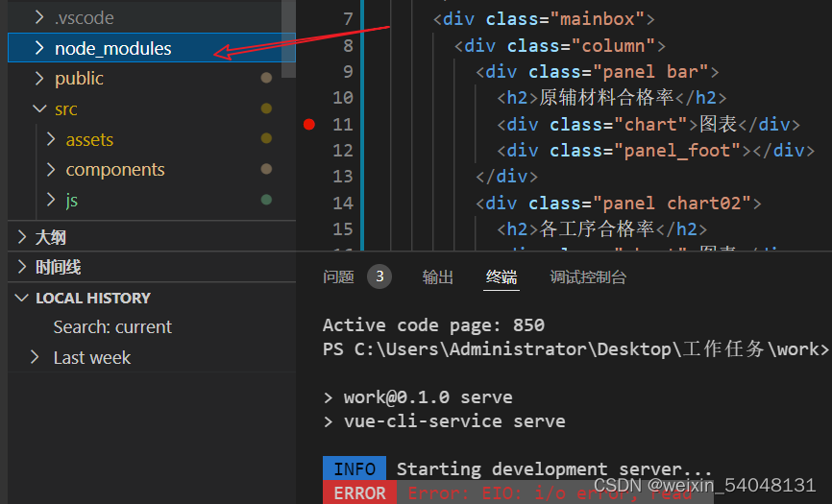The width and height of the screenshot is (832, 504).
Task: Collapse the LOCAL HISTORY section
Action: (22, 298)
